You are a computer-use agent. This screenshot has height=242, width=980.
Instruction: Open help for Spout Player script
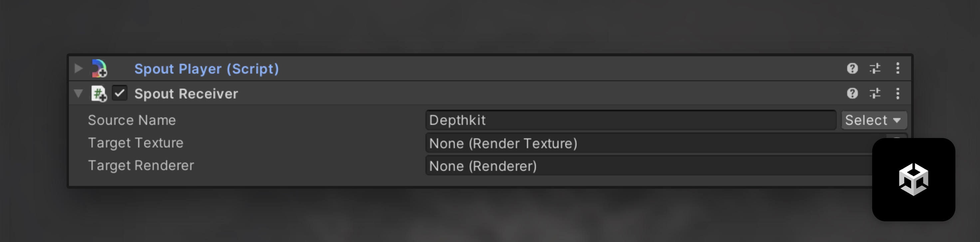point(852,69)
